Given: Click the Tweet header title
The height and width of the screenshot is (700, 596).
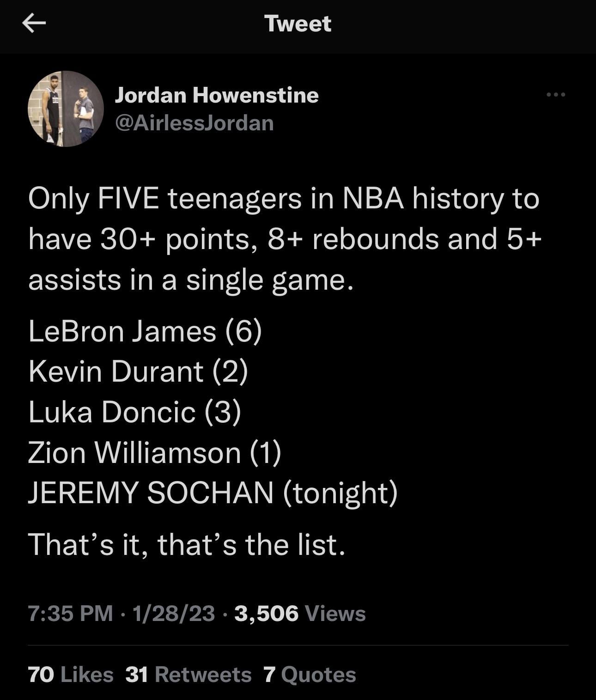Looking at the screenshot, I should click(298, 24).
